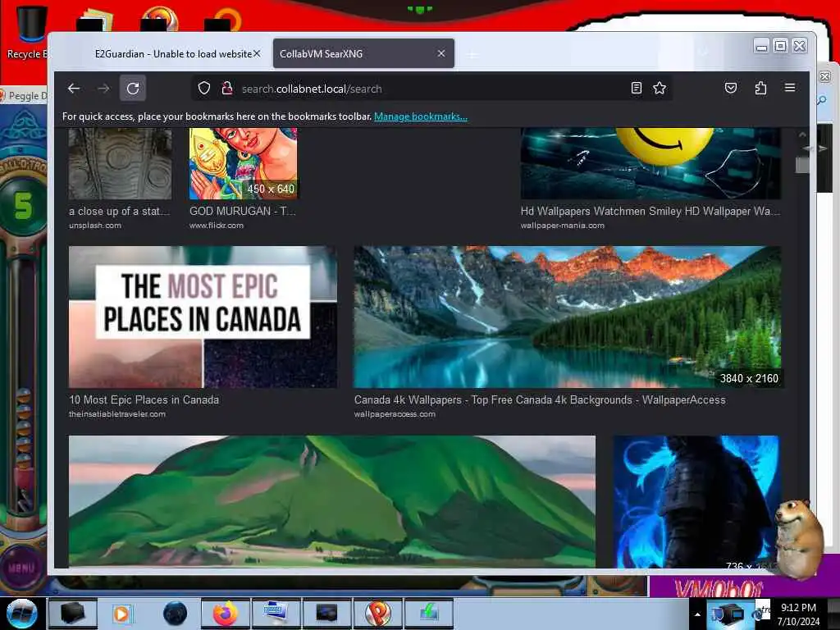
Task: Maximize the Firefox window
Action: pos(781,47)
